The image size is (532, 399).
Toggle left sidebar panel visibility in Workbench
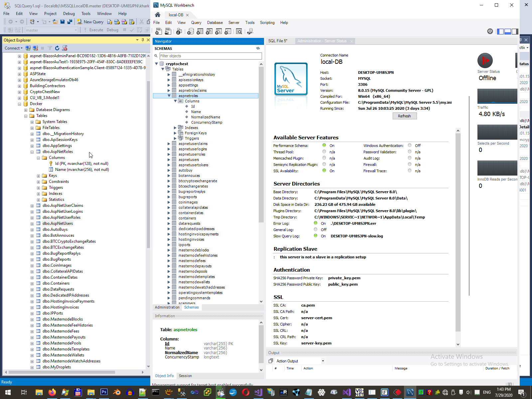point(500,31)
